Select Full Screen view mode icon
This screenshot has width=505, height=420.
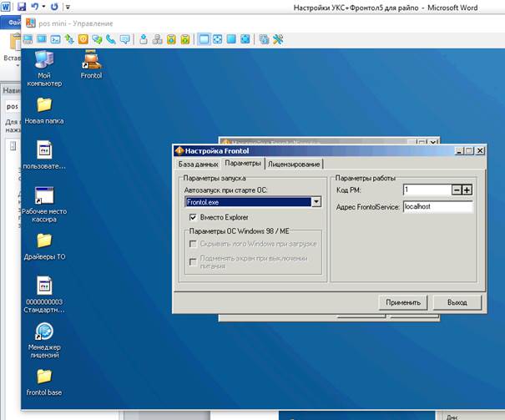tap(231, 39)
